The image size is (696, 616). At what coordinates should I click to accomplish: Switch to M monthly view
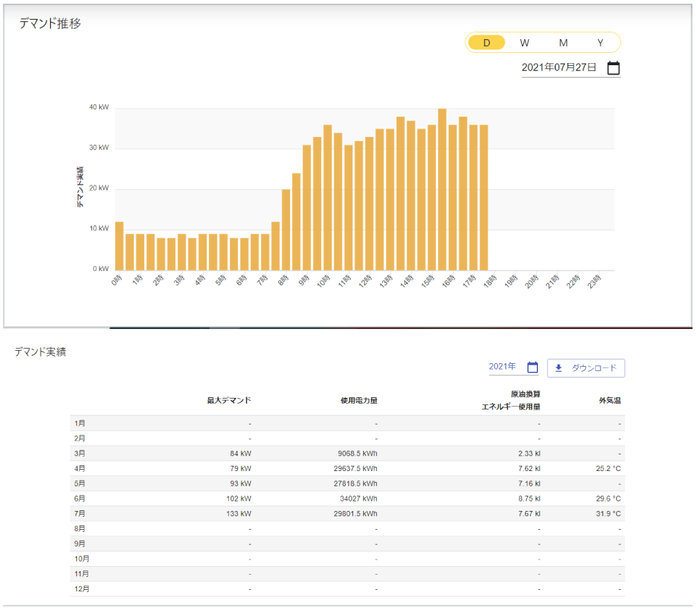(x=563, y=43)
